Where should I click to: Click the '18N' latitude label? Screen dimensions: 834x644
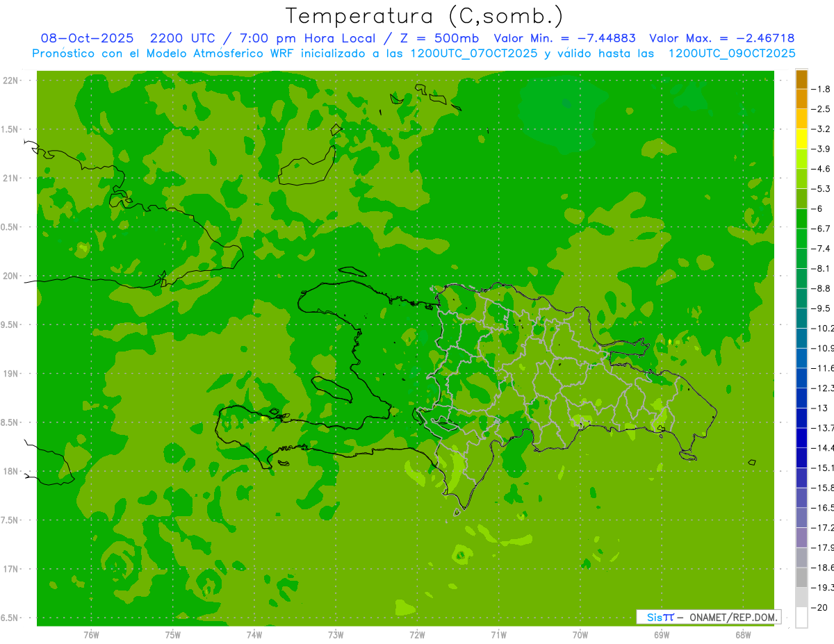(10, 472)
